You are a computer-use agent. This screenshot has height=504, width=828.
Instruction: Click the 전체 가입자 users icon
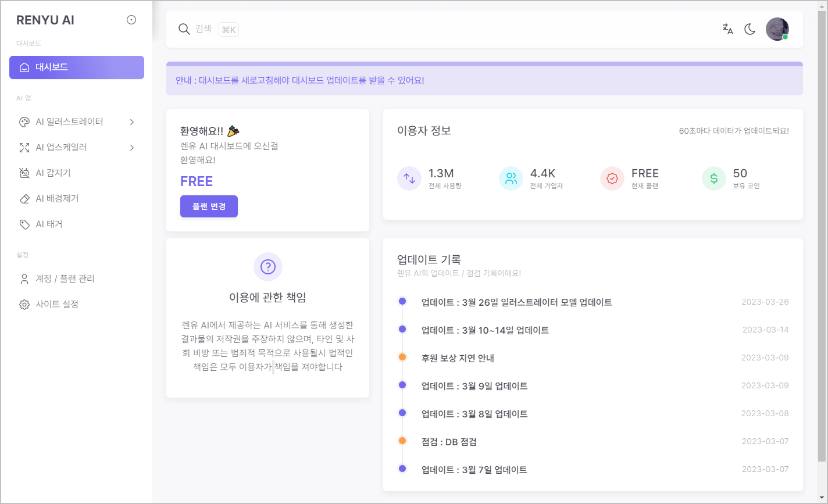pos(511,178)
